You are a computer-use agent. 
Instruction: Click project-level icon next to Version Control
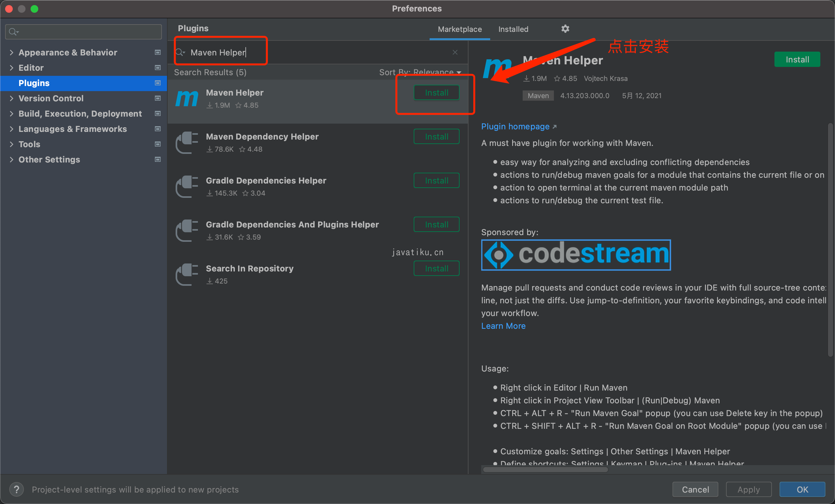[157, 98]
